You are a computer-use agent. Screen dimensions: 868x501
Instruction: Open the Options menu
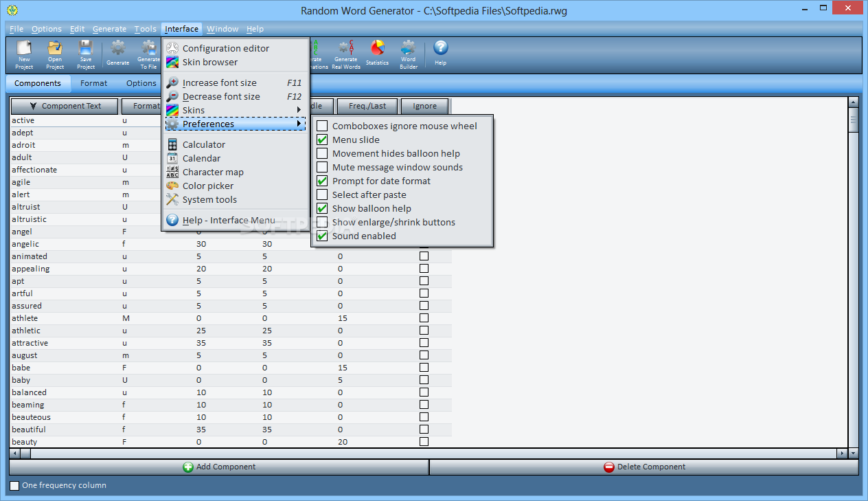pyautogui.click(x=47, y=29)
